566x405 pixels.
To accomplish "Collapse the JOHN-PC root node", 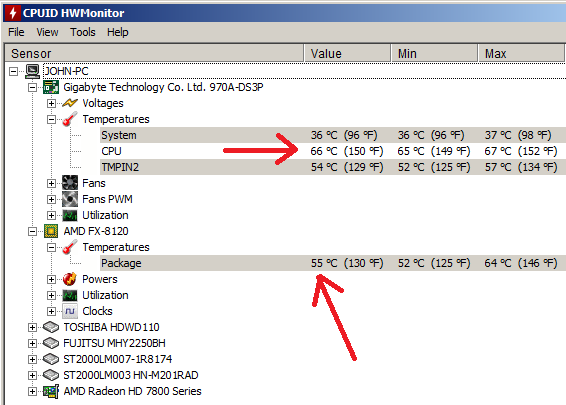I will [x=13, y=71].
